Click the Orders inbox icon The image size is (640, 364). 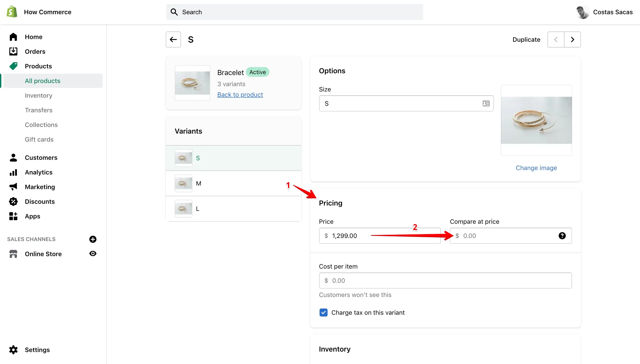13,51
